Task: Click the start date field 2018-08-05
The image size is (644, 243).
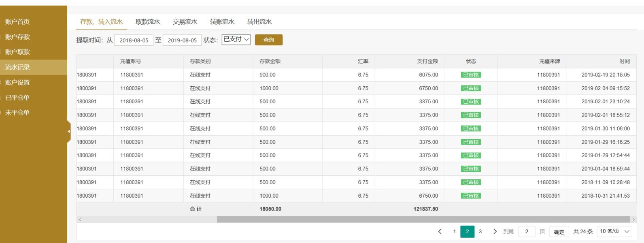Action: 134,40
